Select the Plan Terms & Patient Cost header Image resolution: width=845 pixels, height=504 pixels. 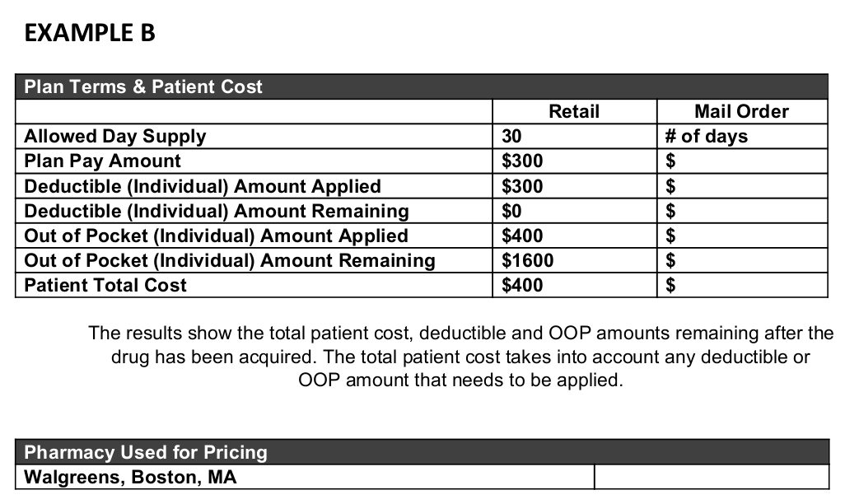click(x=422, y=86)
